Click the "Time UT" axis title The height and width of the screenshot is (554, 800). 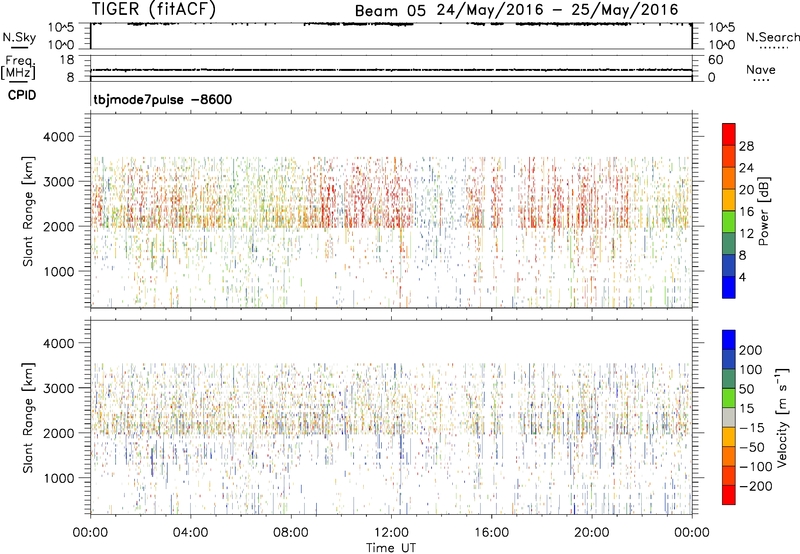pyautogui.click(x=391, y=548)
